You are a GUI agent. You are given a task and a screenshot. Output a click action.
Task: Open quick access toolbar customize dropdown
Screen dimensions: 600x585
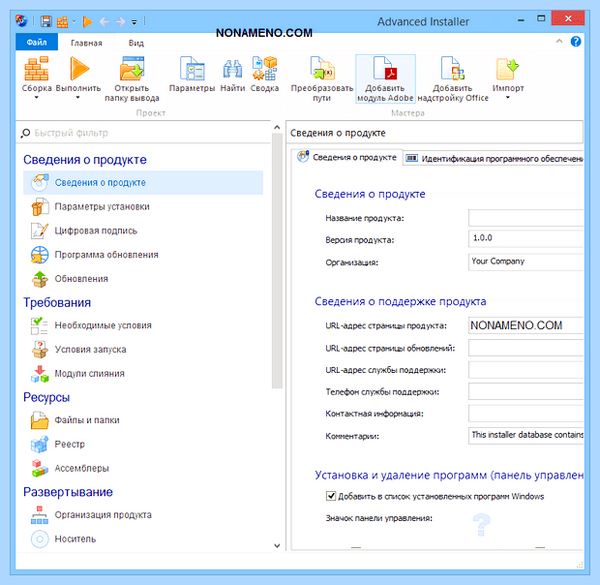[x=134, y=22]
